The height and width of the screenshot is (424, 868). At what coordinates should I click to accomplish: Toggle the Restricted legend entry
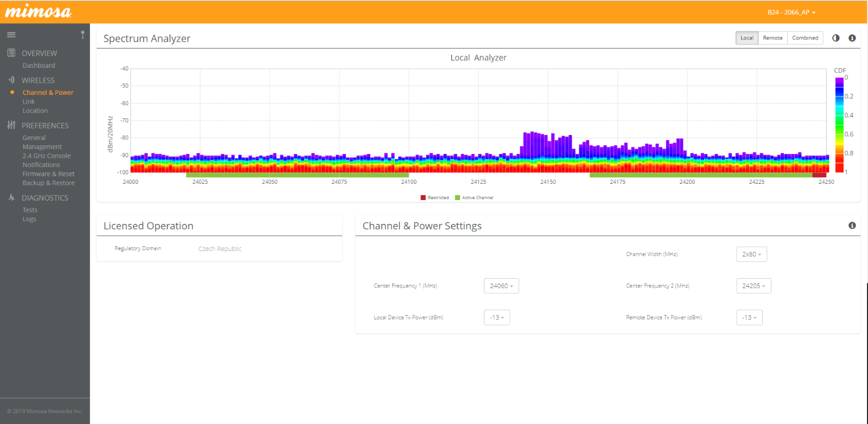click(435, 198)
